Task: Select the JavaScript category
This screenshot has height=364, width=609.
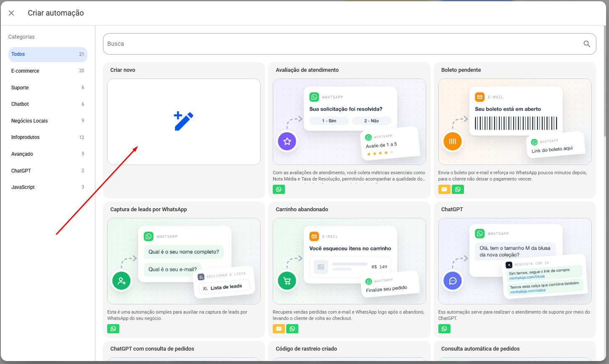Action: coord(48,187)
